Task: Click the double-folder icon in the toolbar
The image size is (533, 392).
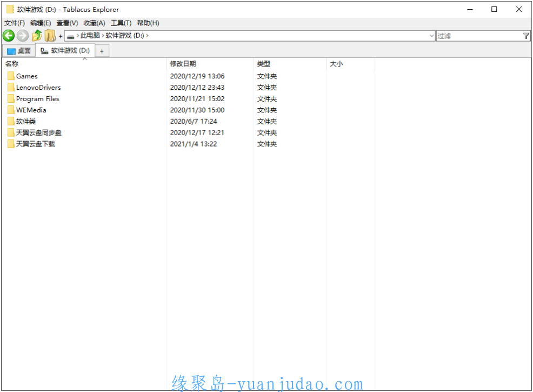Action: [50, 36]
